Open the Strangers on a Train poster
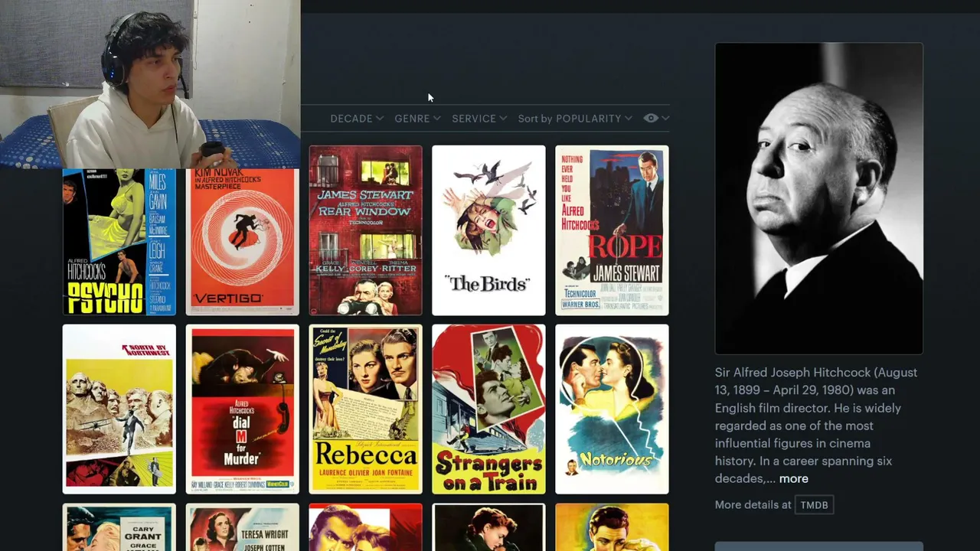The image size is (980, 551). [488, 409]
